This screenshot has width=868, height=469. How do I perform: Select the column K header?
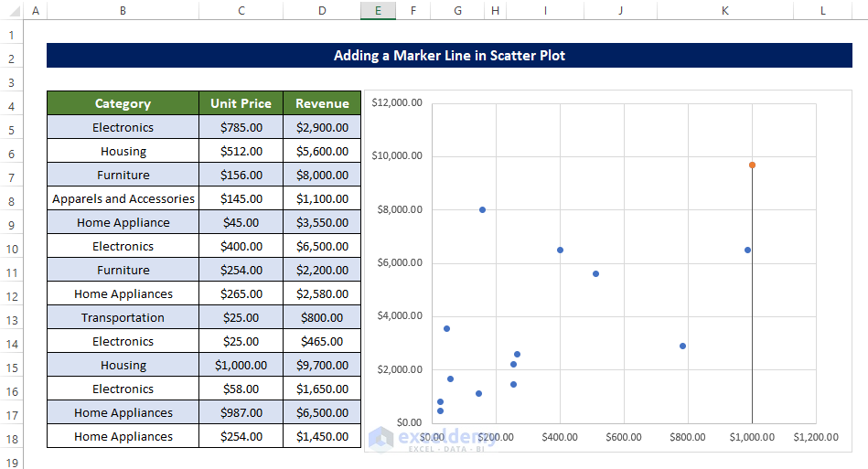point(724,11)
